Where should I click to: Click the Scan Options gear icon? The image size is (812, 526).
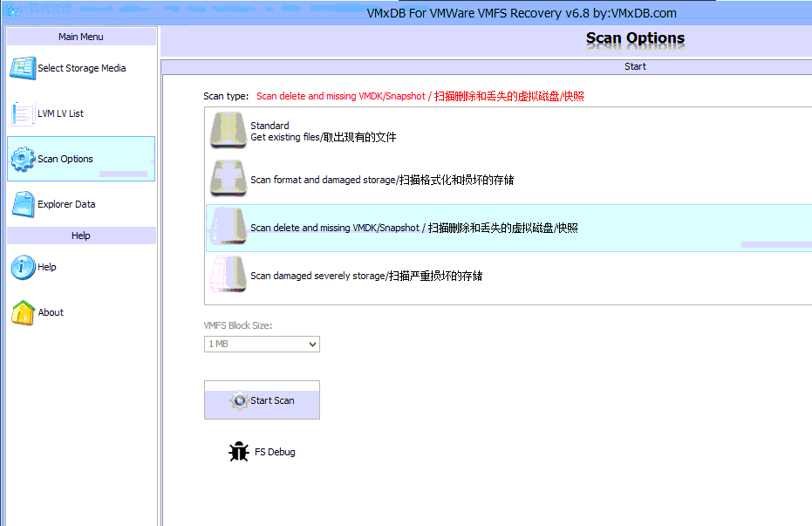tap(23, 159)
